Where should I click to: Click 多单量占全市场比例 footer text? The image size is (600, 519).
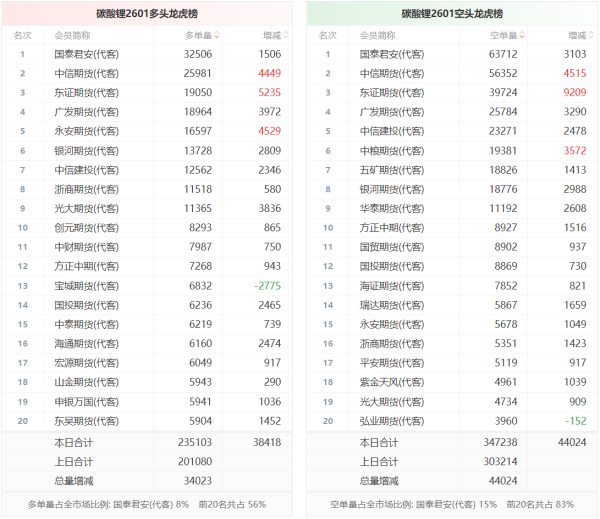(147, 505)
